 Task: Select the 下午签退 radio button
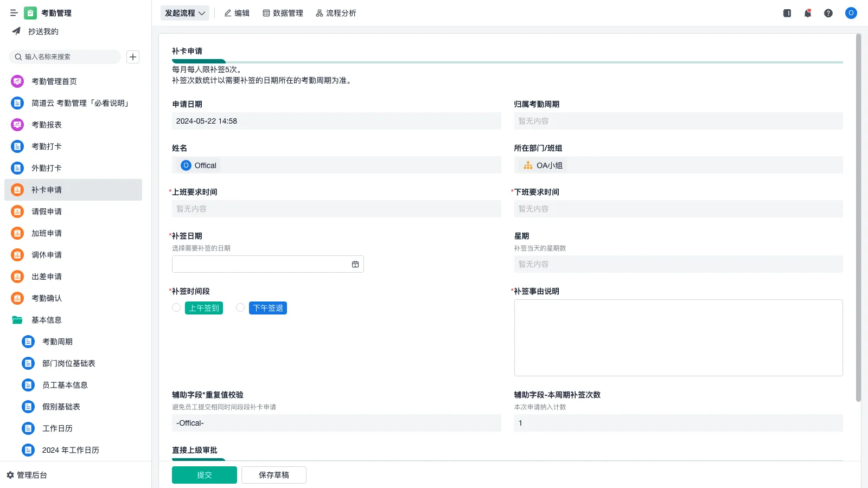point(240,307)
